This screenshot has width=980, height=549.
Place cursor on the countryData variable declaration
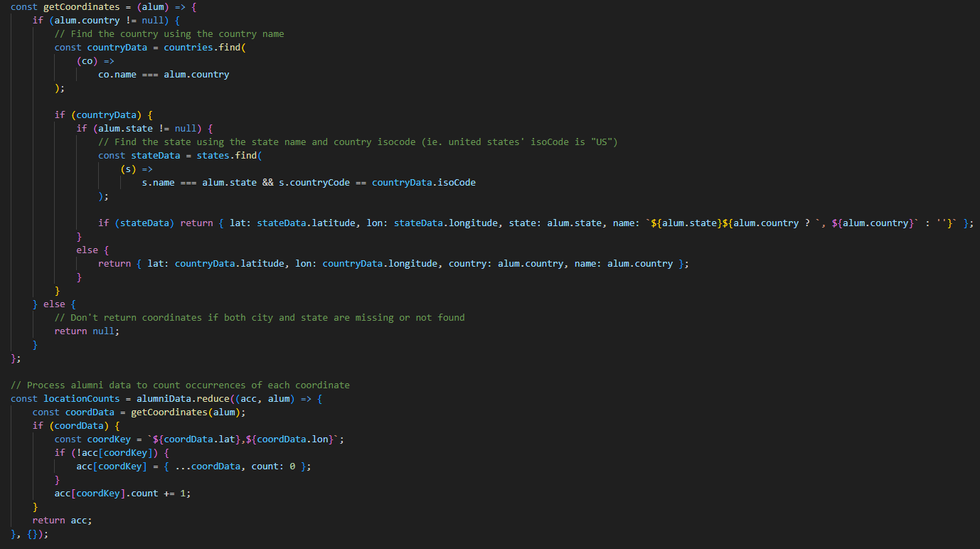coord(117,47)
